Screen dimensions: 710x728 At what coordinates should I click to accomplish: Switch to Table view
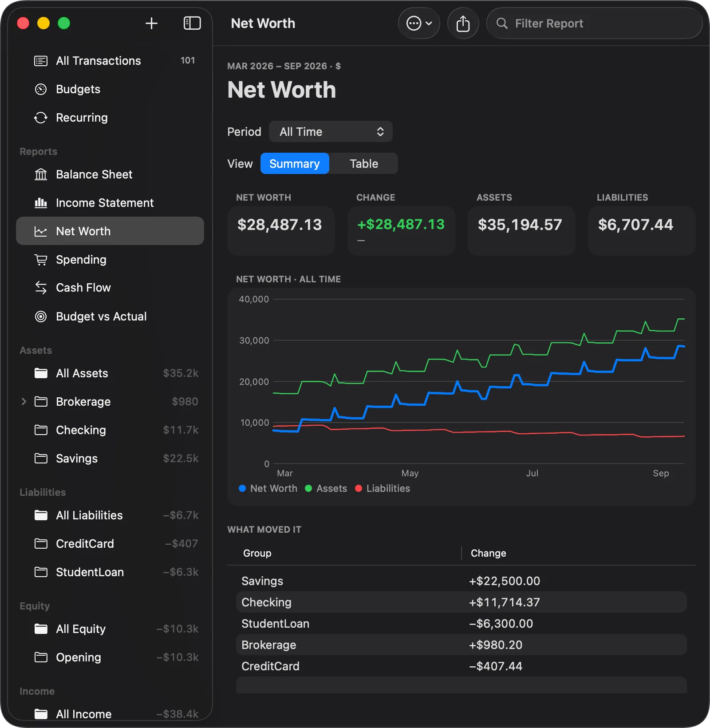364,164
